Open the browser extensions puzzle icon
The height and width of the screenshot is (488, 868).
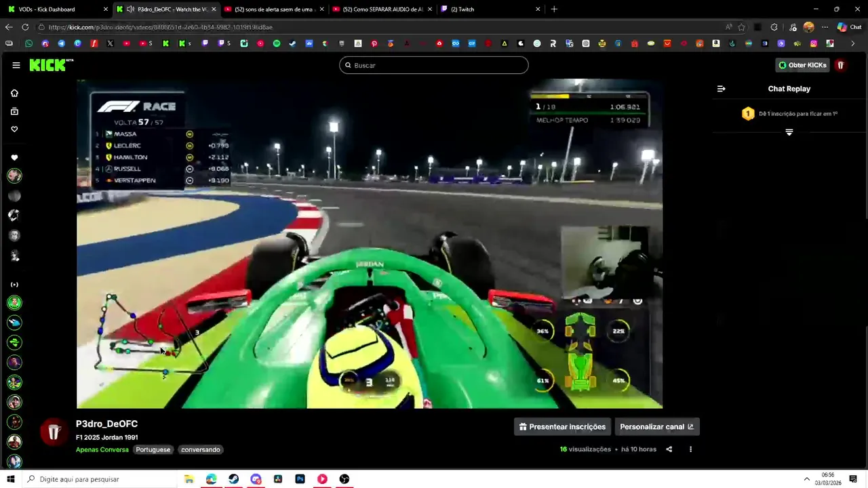point(774,27)
